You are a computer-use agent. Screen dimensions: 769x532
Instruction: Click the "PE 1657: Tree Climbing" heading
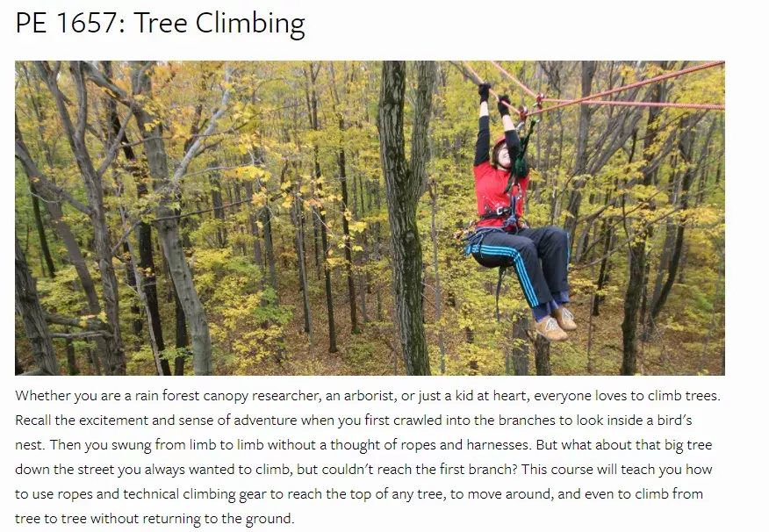coord(160,24)
